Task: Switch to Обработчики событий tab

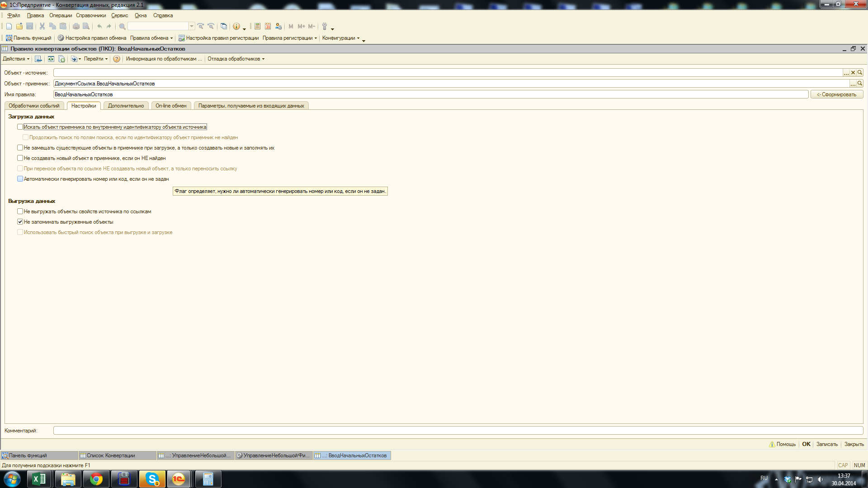Action: point(34,106)
